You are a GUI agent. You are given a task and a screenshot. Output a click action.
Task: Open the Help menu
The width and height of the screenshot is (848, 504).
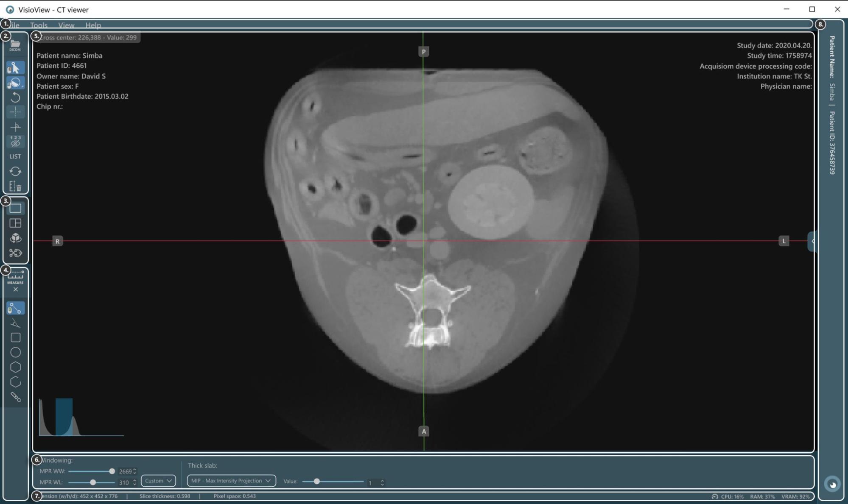point(93,25)
